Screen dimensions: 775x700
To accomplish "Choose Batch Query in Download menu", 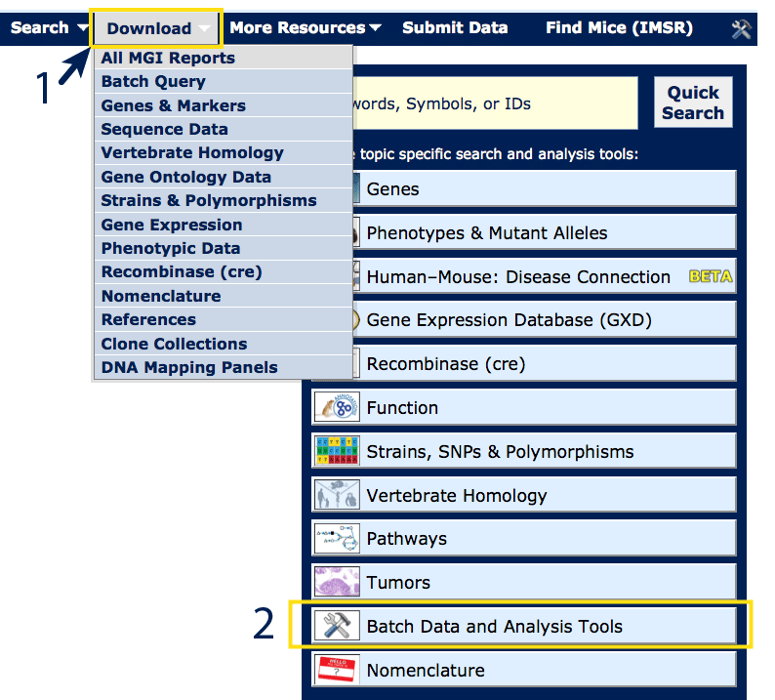I will point(224,81).
